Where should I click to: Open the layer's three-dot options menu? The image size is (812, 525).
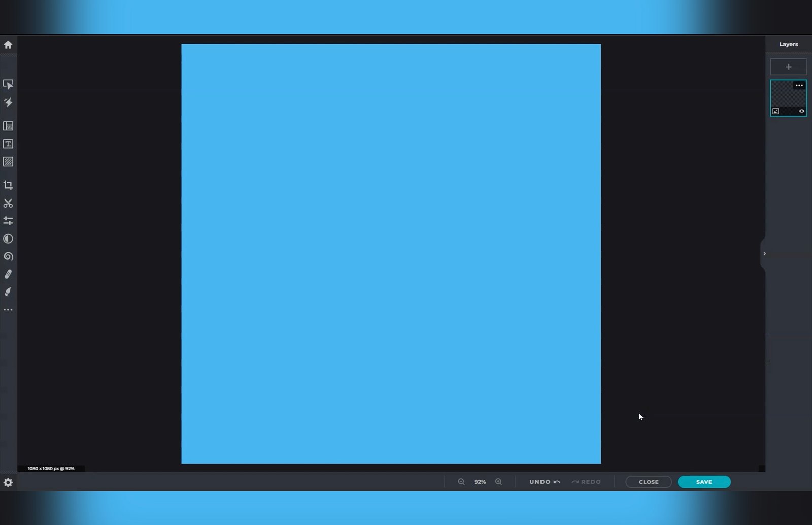[799, 85]
